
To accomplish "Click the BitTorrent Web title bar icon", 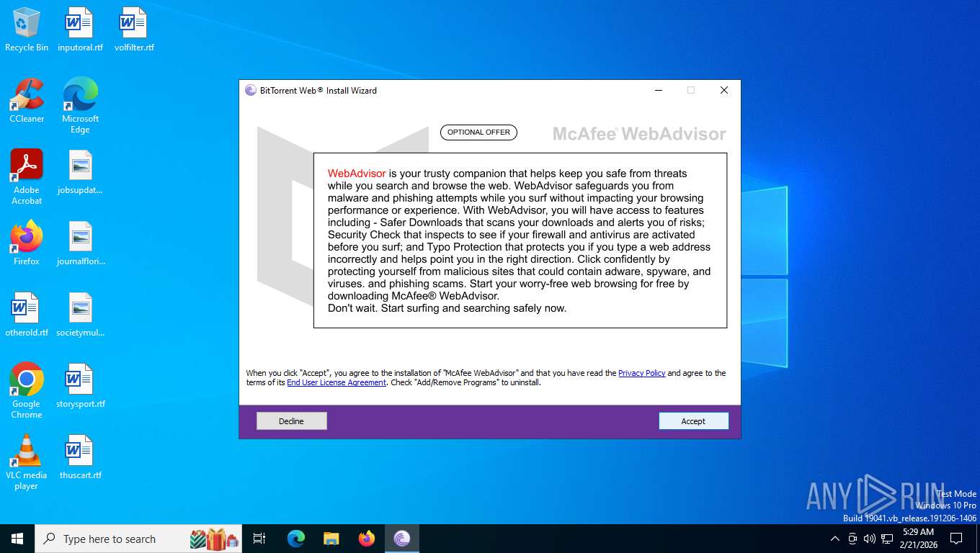I will click(251, 90).
